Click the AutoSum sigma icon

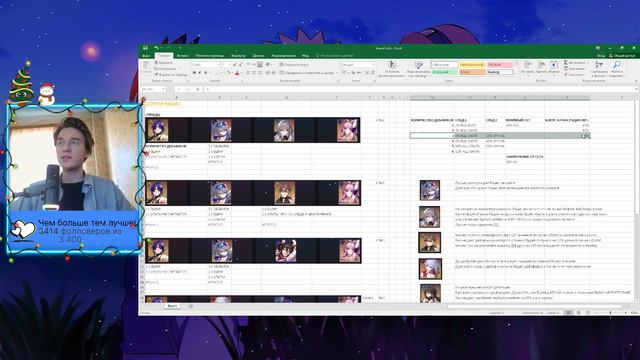pyautogui.click(x=566, y=63)
